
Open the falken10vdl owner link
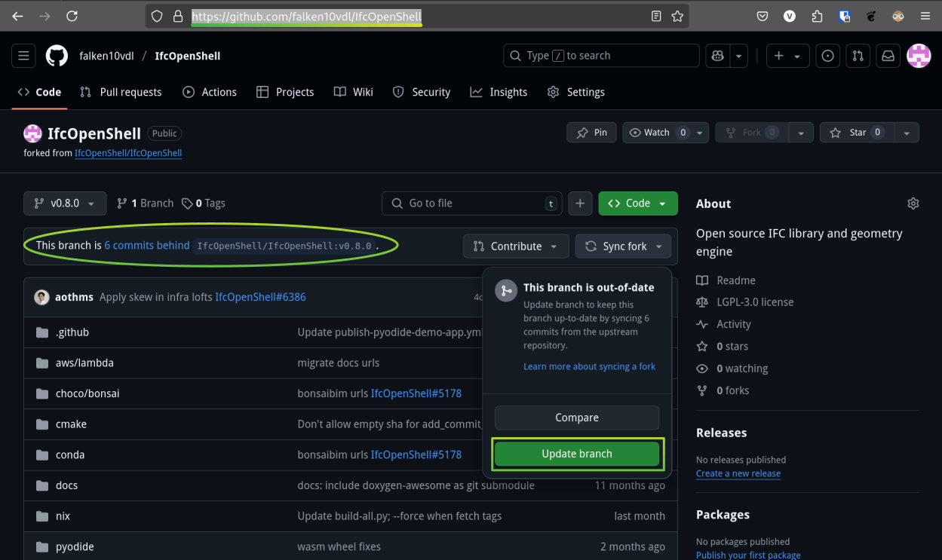pos(106,56)
